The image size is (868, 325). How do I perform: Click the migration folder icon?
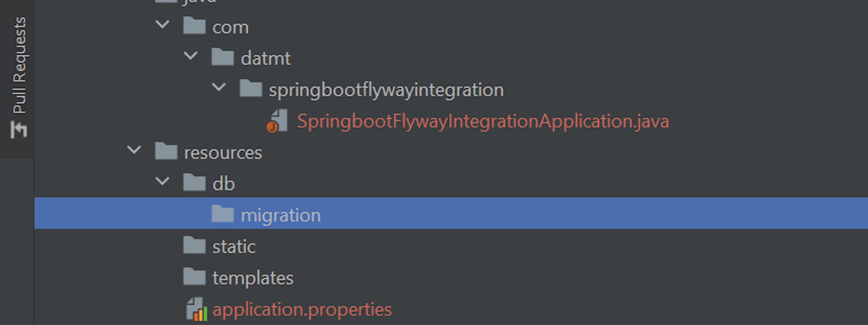click(222, 214)
